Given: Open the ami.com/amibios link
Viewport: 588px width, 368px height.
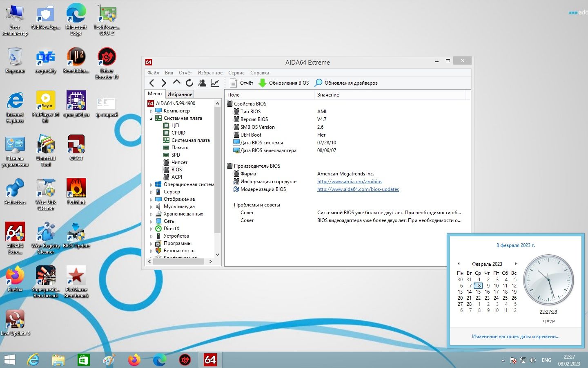Looking at the screenshot, I should (350, 182).
